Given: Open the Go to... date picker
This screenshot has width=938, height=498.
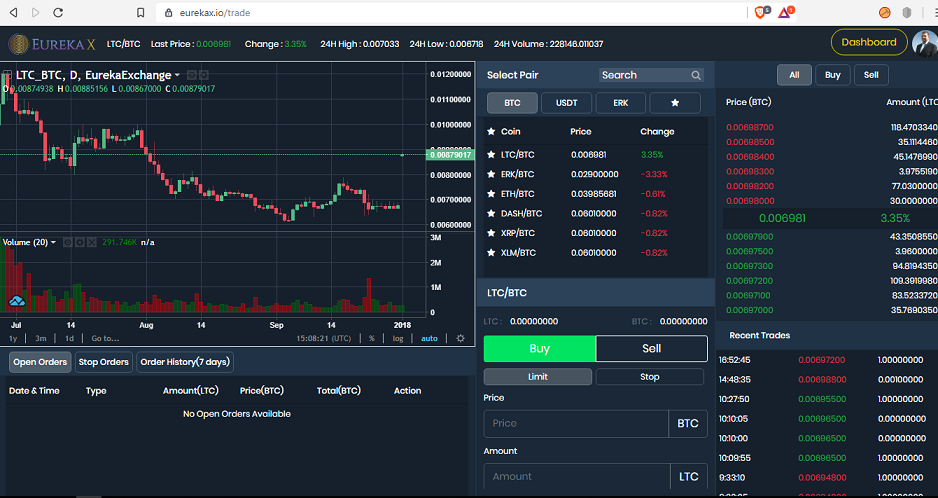Looking at the screenshot, I should (105, 338).
